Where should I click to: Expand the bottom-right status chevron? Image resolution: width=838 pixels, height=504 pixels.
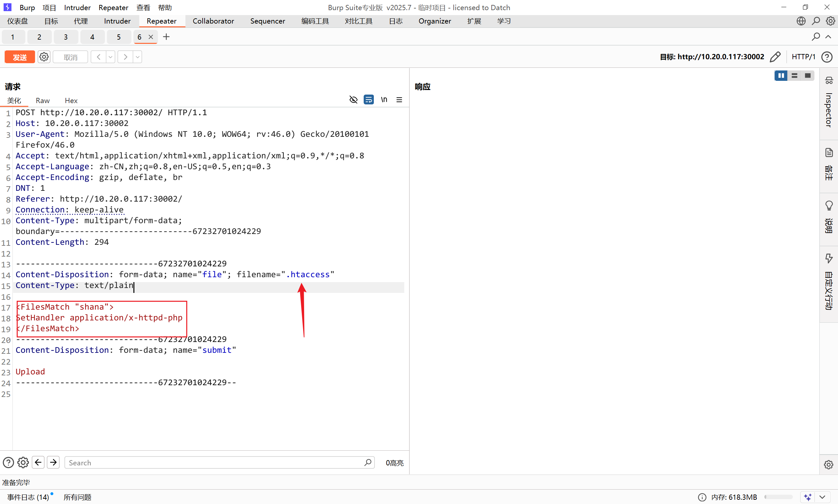pyautogui.click(x=822, y=497)
